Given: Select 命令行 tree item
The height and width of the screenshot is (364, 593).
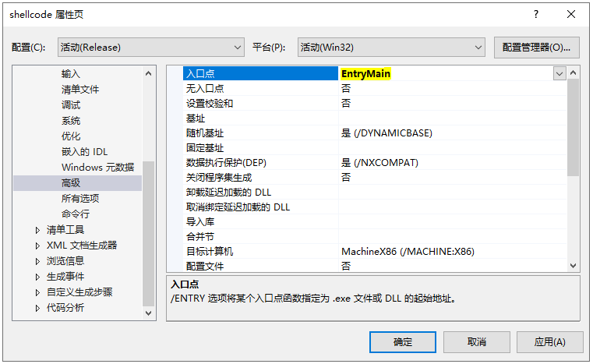Looking at the screenshot, I should [76, 214].
